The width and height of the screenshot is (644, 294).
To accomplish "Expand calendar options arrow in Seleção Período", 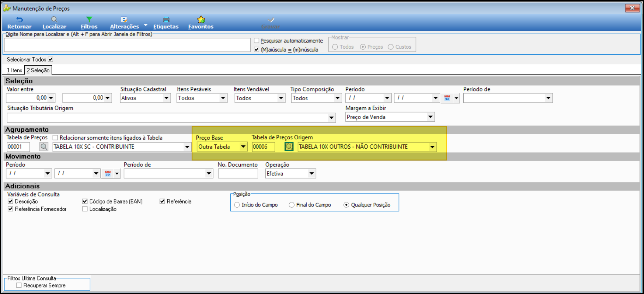I will (x=456, y=98).
